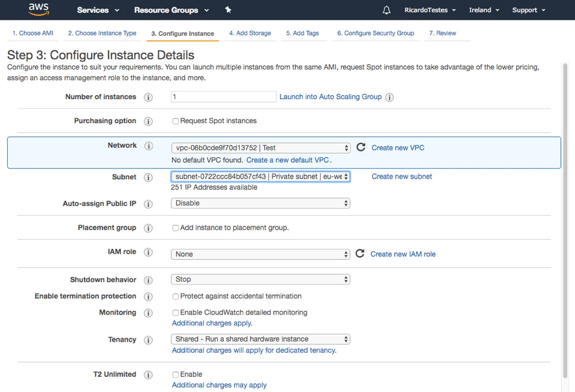Click the page vertical scrollbar
Image resolution: width=575 pixels, height=392 pixels.
(565, 220)
